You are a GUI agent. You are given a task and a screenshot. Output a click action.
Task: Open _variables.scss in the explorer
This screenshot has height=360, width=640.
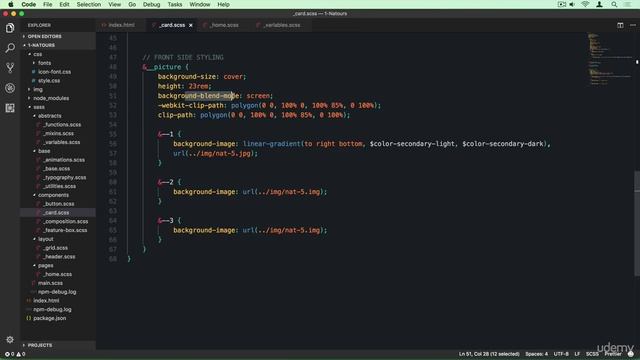(58, 142)
